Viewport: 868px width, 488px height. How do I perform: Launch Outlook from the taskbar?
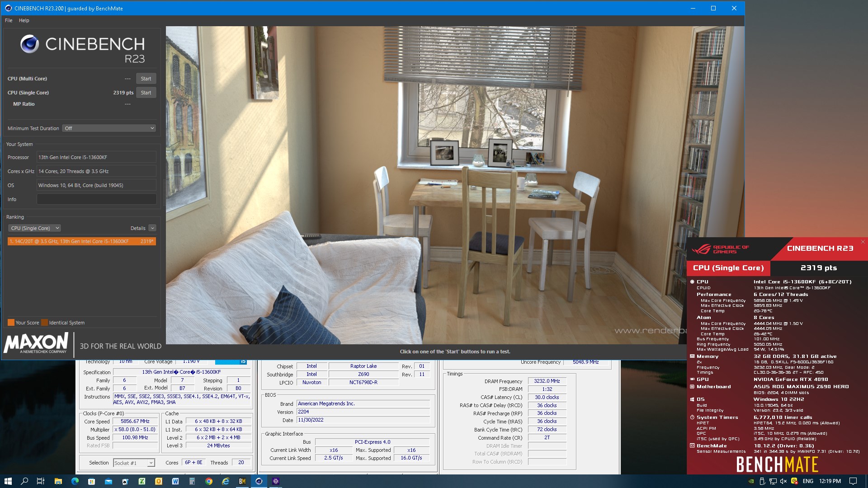(x=159, y=481)
